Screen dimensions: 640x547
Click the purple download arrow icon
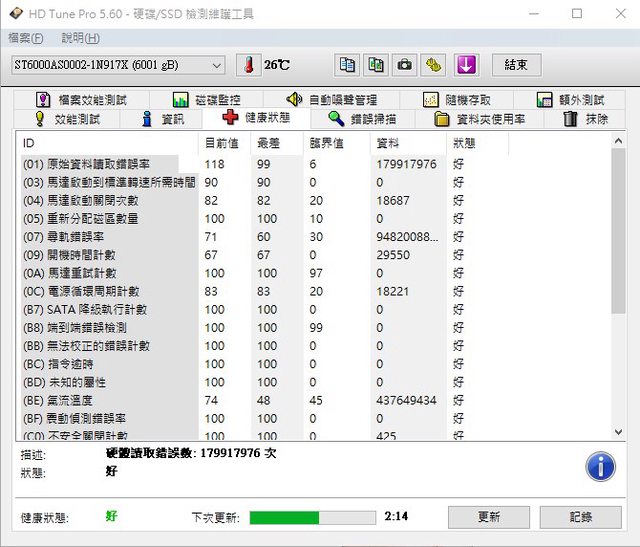466,65
